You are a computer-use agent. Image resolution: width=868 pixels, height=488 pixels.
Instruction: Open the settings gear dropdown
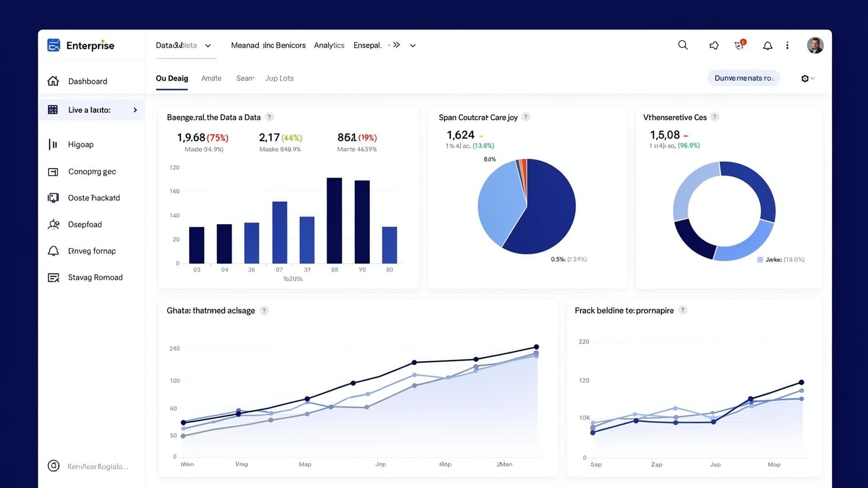pyautogui.click(x=807, y=79)
